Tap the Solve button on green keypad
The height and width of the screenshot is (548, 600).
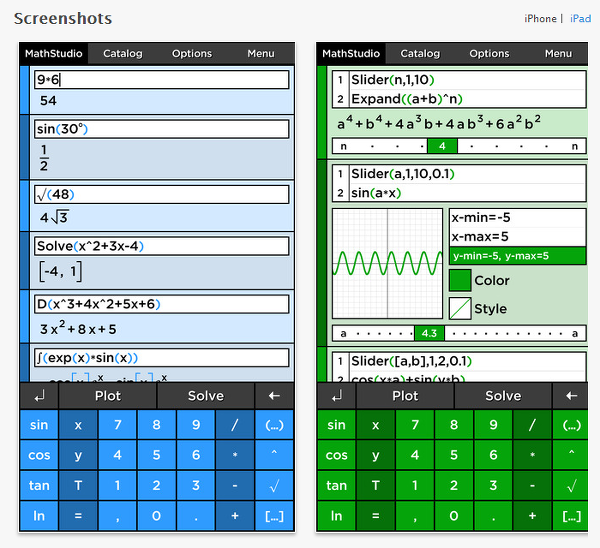pyautogui.click(x=503, y=396)
